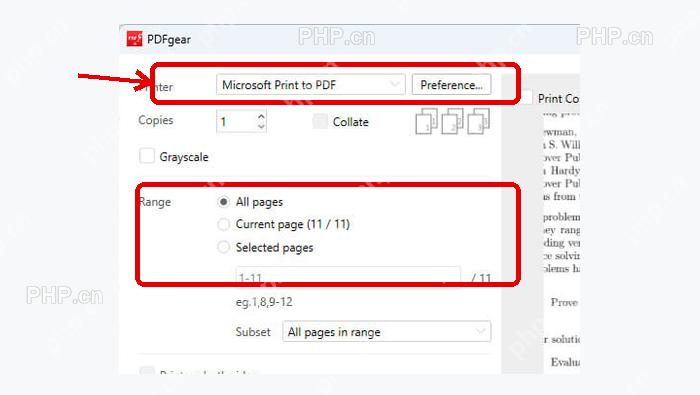The width and height of the screenshot is (700, 395).
Task: Decrease the Copies count with down arrow
Action: click(261, 127)
